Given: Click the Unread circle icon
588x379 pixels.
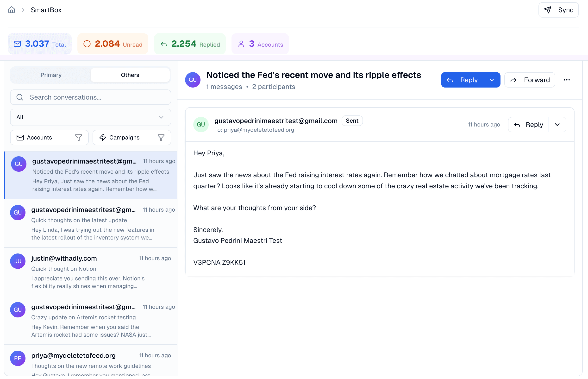Looking at the screenshot, I should [x=87, y=44].
